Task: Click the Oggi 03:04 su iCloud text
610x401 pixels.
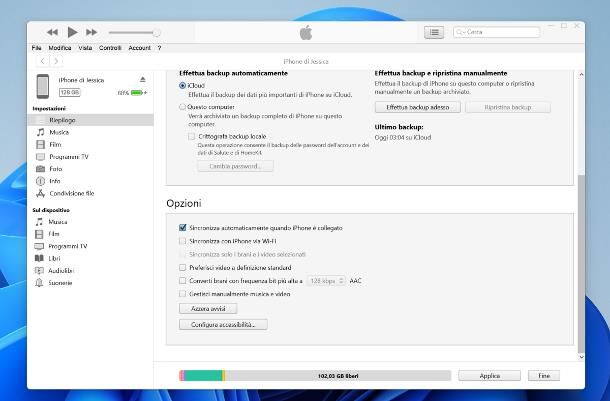Action: 403,137
